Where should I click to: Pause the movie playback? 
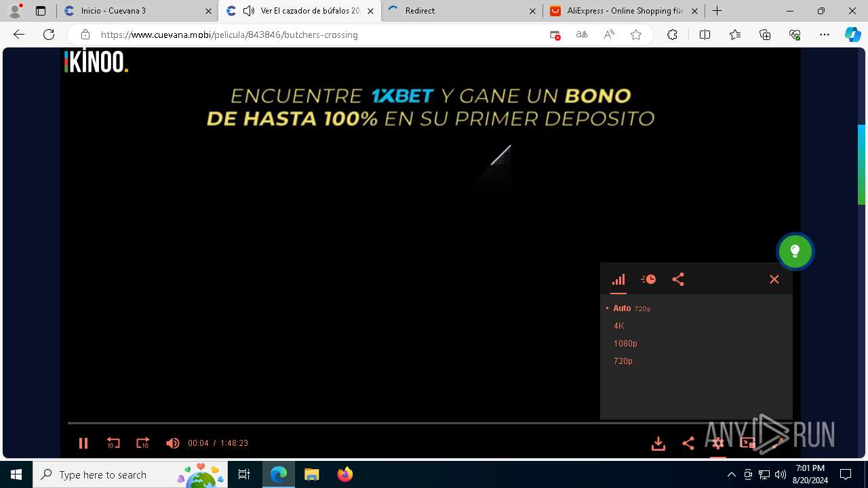point(83,443)
